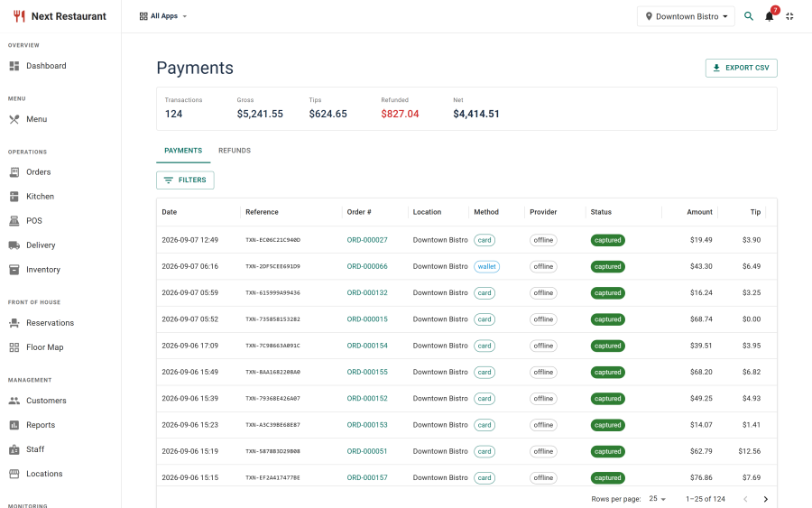Open the All Apps dropdown arrow
Image resolution: width=812 pixels, height=508 pixels.
tap(184, 16)
